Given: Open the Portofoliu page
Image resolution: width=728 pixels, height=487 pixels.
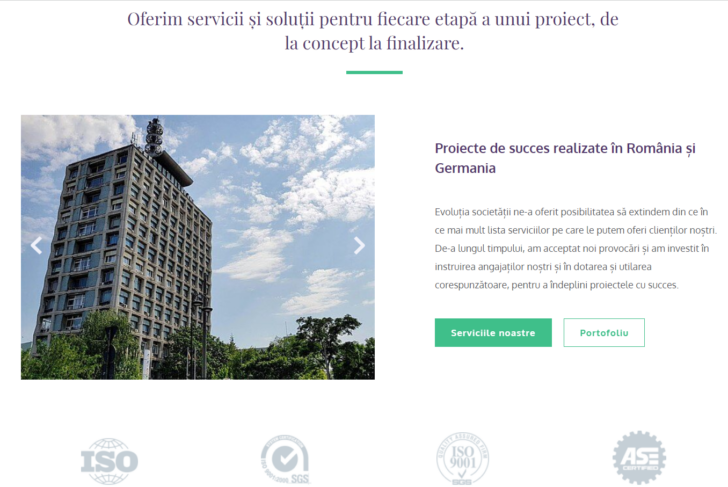Looking at the screenshot, I should (x=604, y=332).
